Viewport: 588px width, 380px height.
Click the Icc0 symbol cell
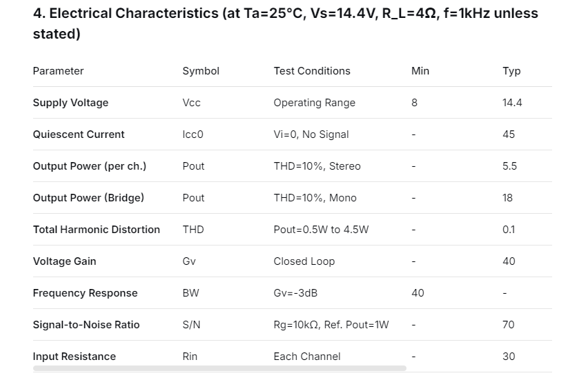(193, 134)
